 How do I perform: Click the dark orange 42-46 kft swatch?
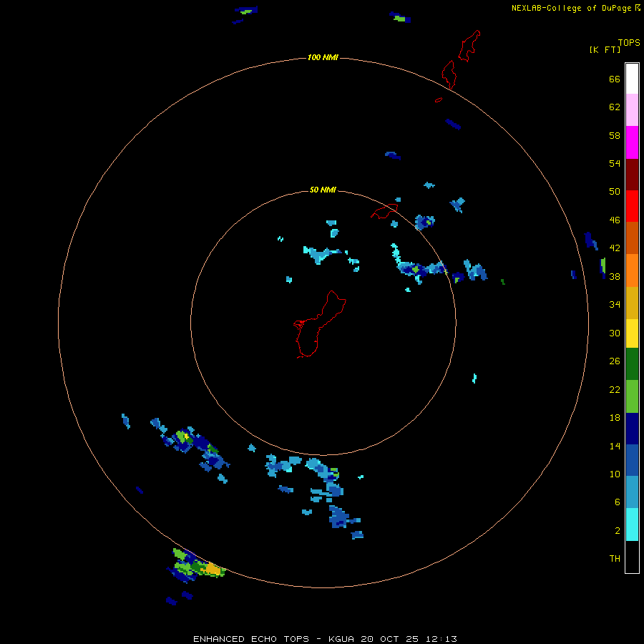click(632, 238)
